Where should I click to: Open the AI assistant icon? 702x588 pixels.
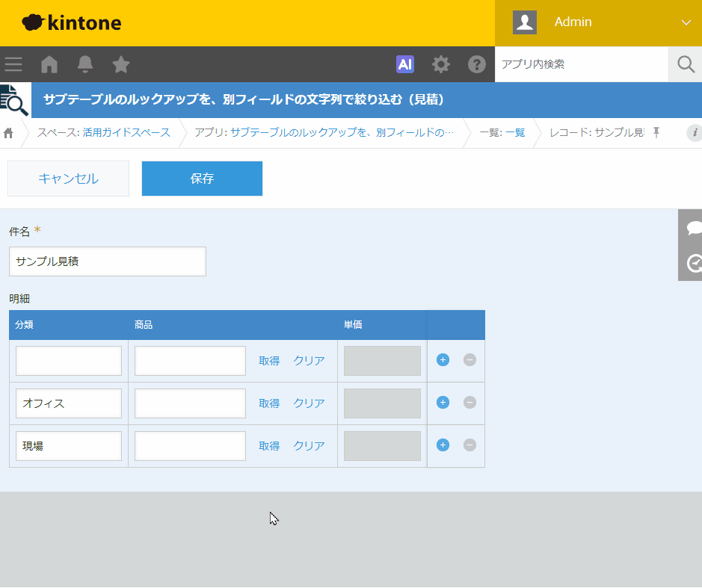(405, 64)
